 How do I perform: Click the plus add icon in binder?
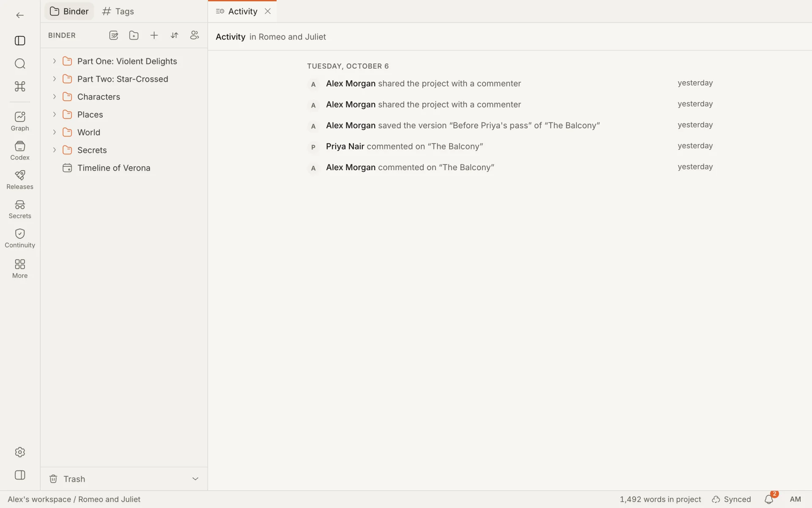tap(154, 36)
